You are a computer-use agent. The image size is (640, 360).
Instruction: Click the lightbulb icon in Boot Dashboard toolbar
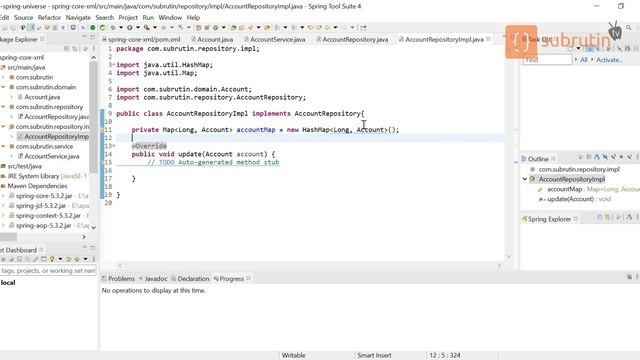click(x=52, y=259)
